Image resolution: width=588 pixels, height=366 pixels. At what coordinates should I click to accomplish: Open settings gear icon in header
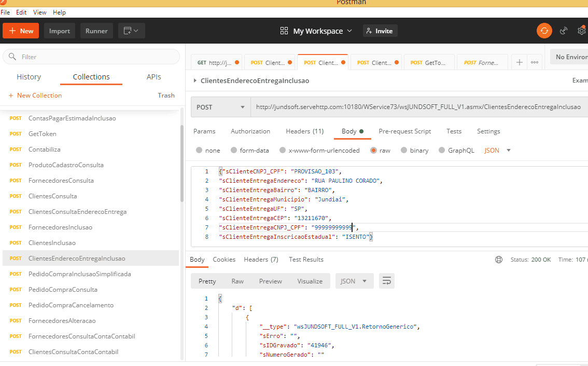coord(582,31)
